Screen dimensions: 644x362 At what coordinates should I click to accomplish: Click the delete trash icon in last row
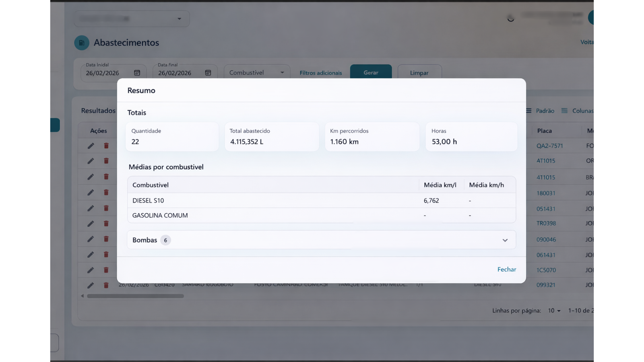[x=106, y=285]
